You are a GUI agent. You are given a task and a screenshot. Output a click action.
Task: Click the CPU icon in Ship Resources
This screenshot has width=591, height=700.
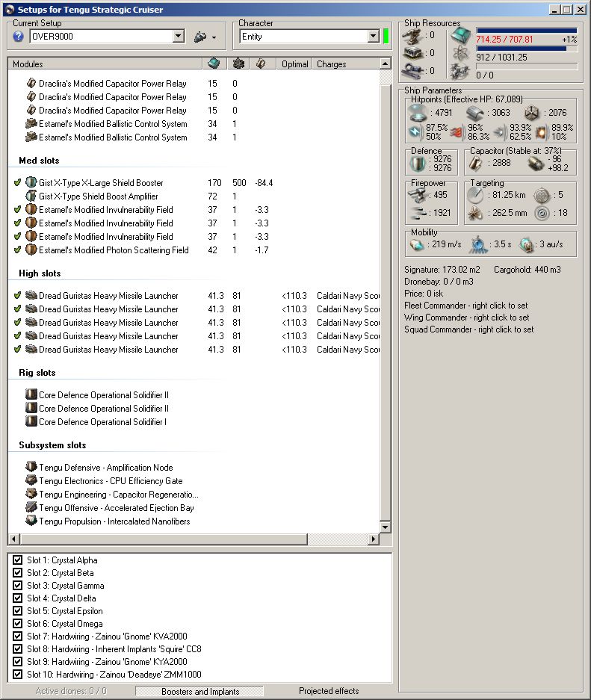[461, 35]
